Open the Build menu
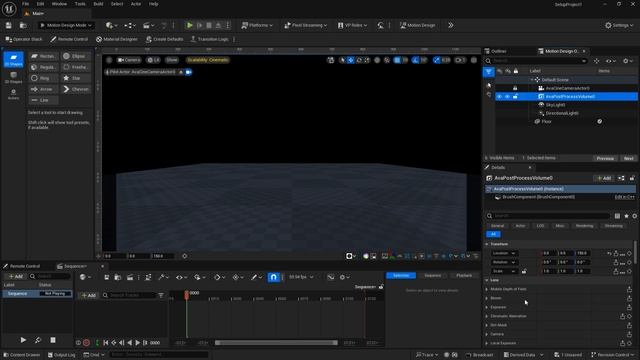 tap(98, 4)
